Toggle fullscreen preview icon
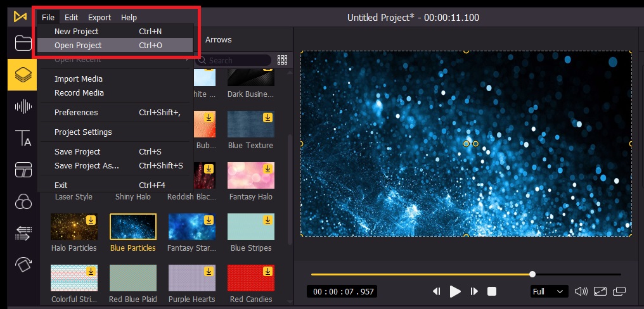This screenshot has width=644, height=309. point(600,291)
